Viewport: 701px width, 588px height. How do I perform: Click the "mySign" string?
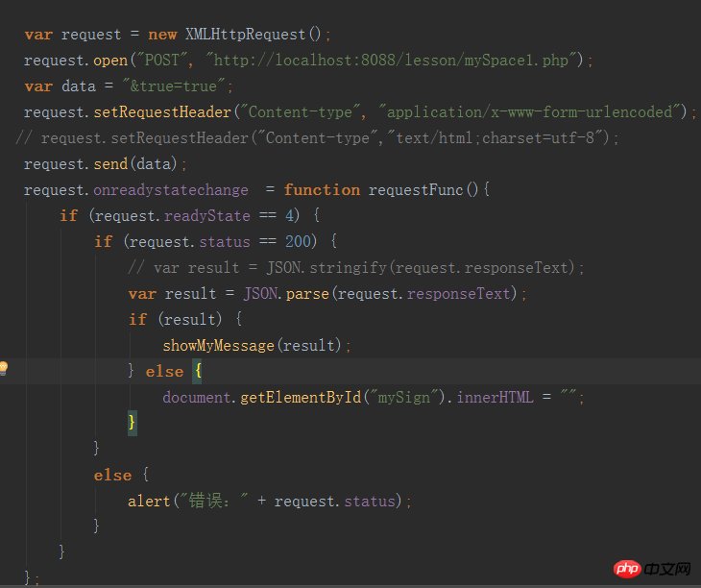(402, 398)
